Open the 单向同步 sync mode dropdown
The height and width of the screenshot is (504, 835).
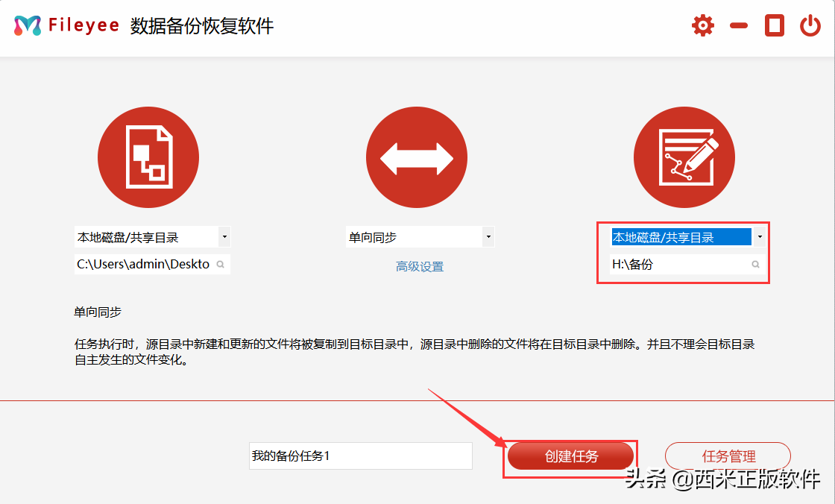(x=488, y=238)
